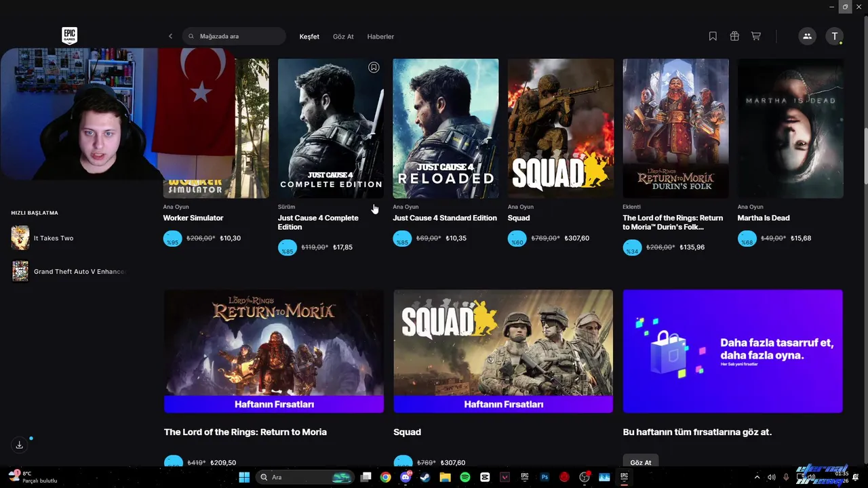Click The Lord of the Rings: Return to Moria heading
Viewport: 868px width, 488px height.
pos(245,432)
